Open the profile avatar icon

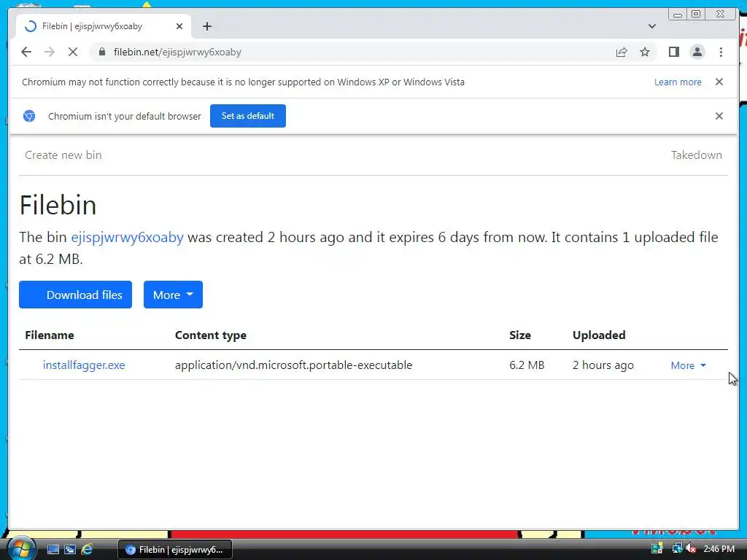[697, 52]
